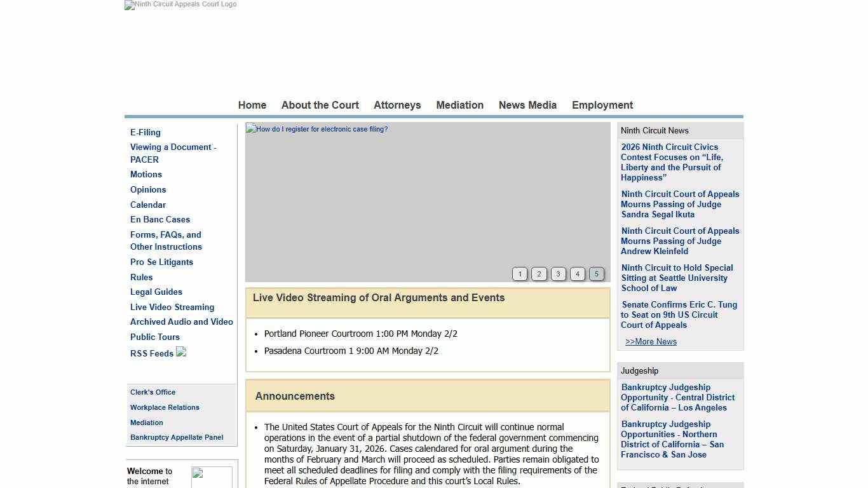Click the Ninth Circuit Appeals Court logo
The image size is (868, 488).
pos(180,5)
